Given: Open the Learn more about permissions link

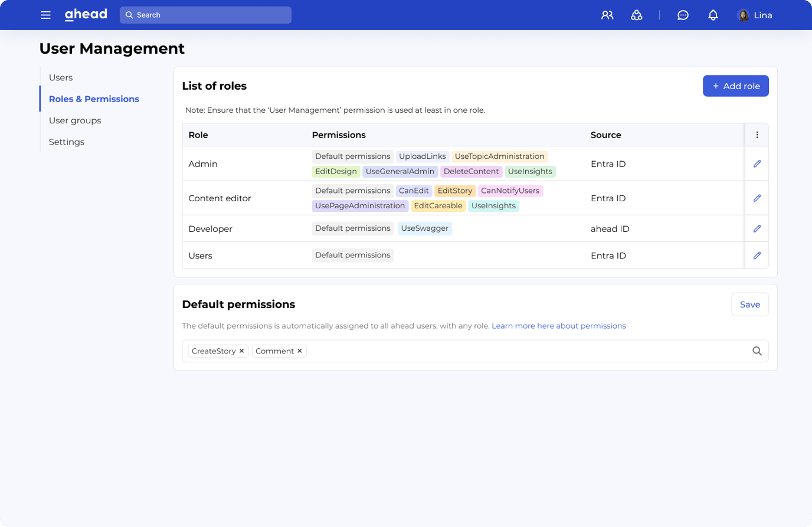Looking at the screenshot, I should tap(558, 325).
